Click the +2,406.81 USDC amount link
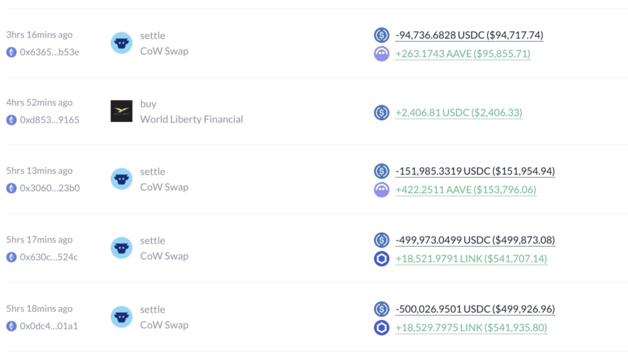The image size is (628, 364). [458, 113]
